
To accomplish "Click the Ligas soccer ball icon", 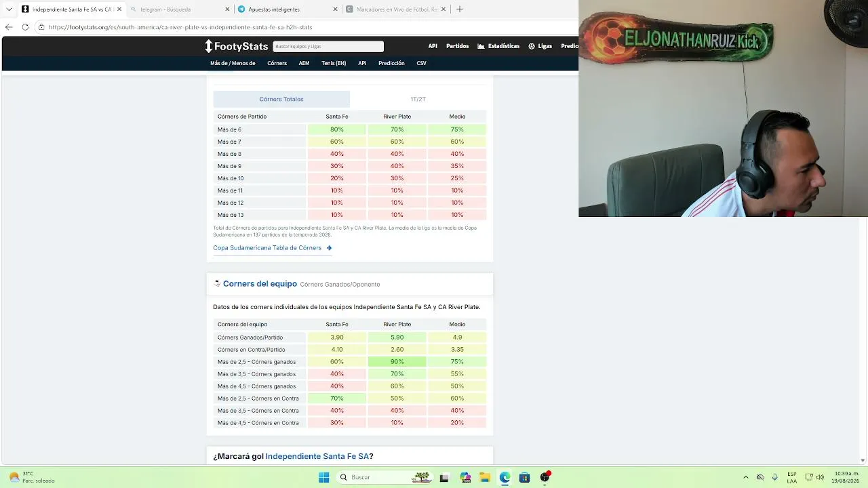I will point(532,46).
